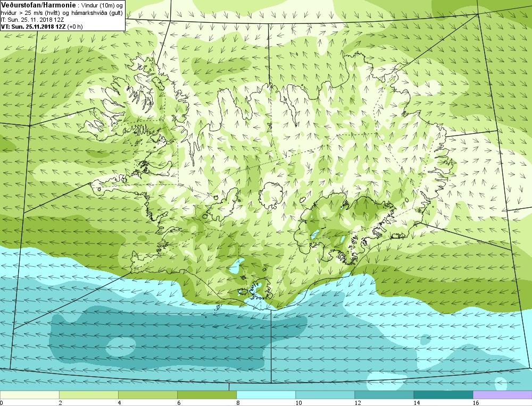Click the 'Veðurstofan/Harmonie' title text
The width and height of the screenshot is (532, 406).
point(38,5)
